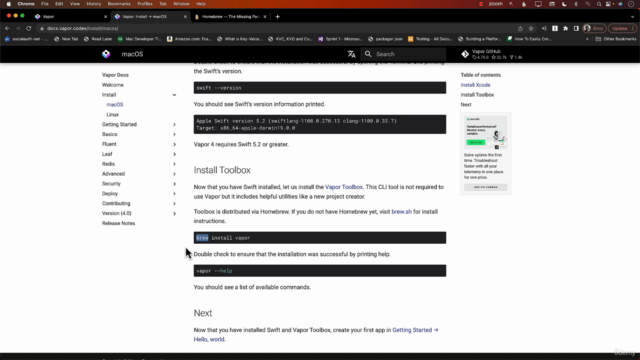
Task: Bookmark this page with star icon
Action: coord(531,28)
